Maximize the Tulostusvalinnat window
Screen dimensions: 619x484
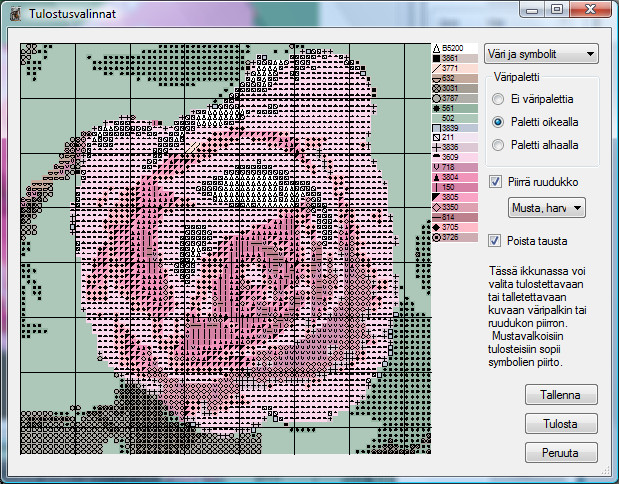557,9
